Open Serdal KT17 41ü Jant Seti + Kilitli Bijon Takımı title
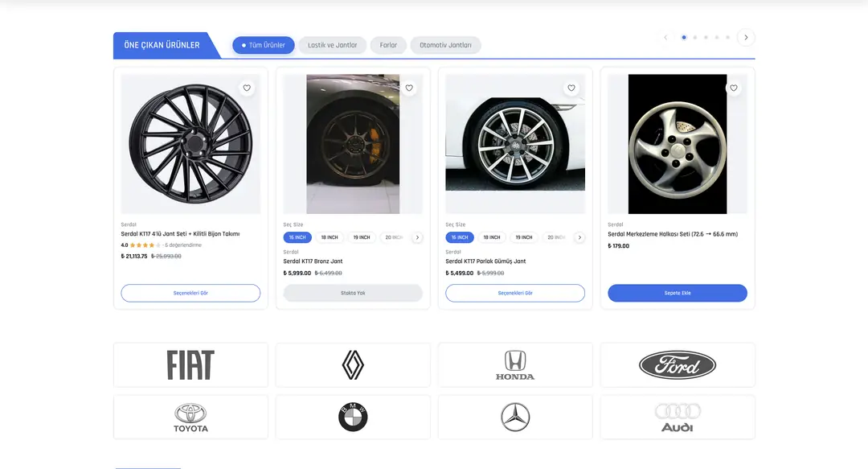The image size is (868, 469). tap(181, 234)
